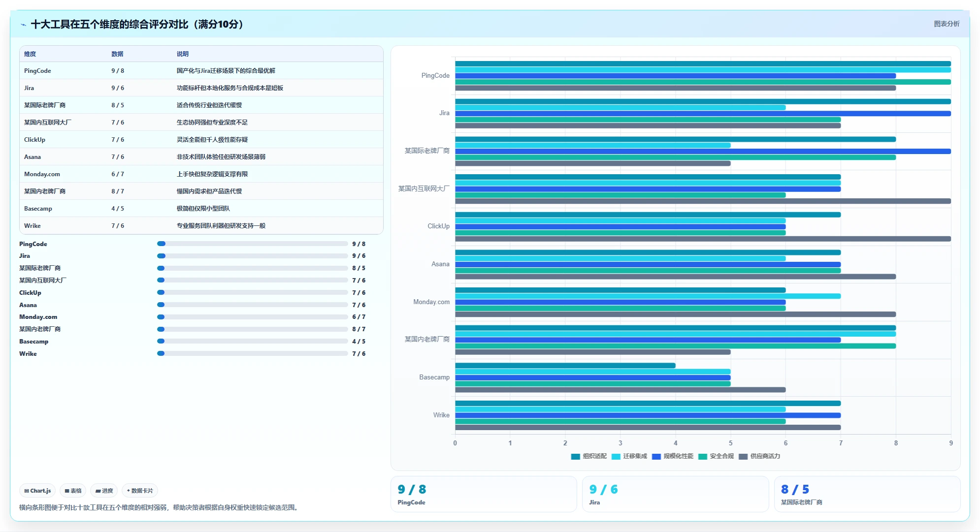Click the 数据卡片 tag chip
Screen dimensions: 980x532
[140, 491]
